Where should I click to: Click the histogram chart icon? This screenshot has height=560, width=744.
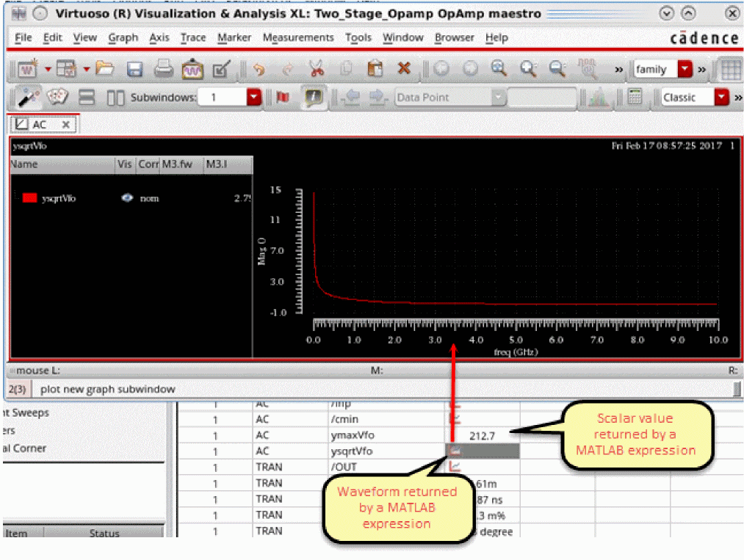(x=599, y=98)
